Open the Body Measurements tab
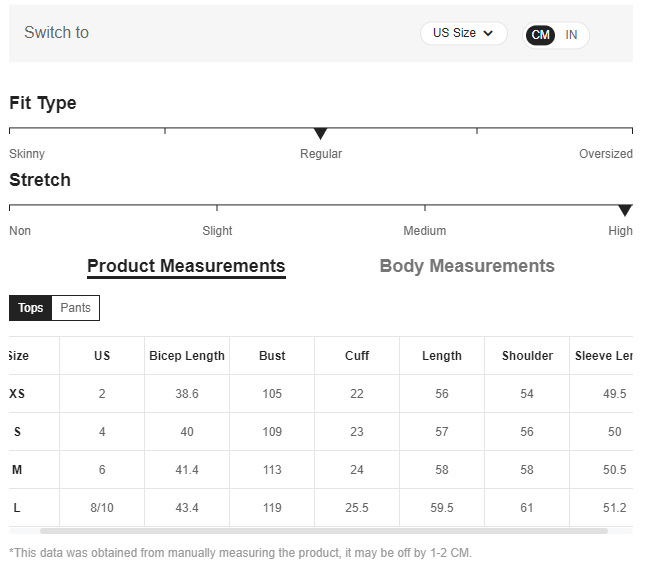The image size is (661, 575). 467,266
